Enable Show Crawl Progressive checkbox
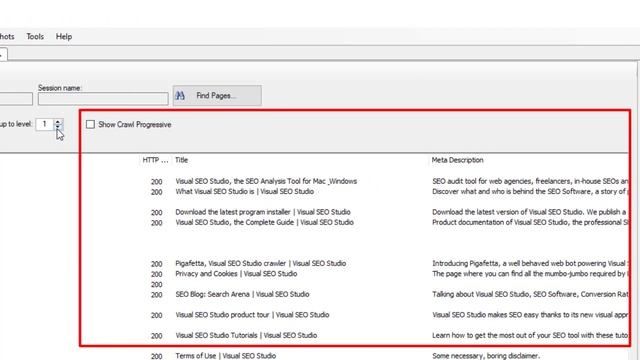Image resolution: width=640 pixels, height=360 pixels. tap(90, 124)
